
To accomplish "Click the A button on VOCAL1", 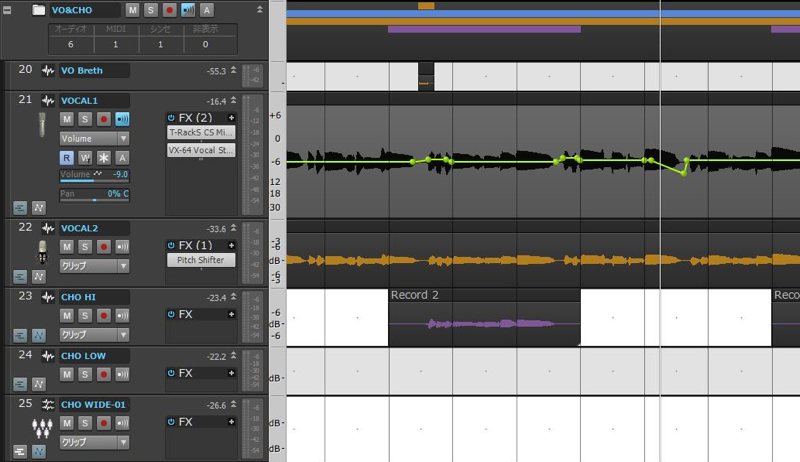I will coord(122,158).
